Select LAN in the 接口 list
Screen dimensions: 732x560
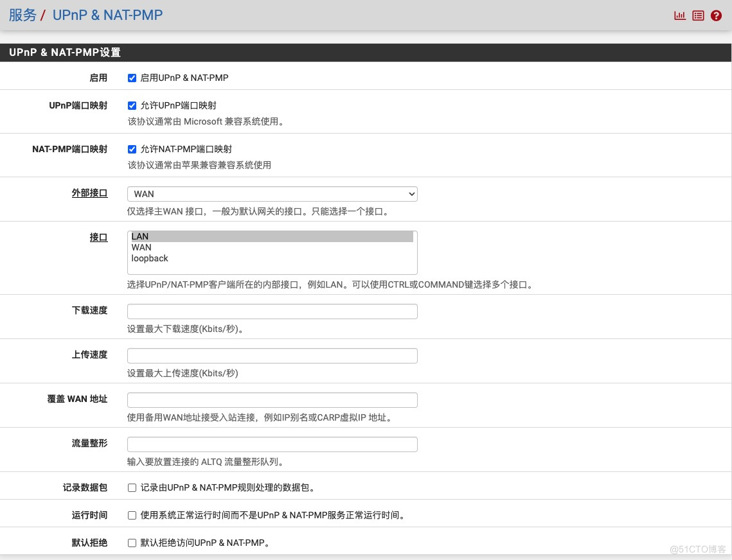click(x=272, y=236)
